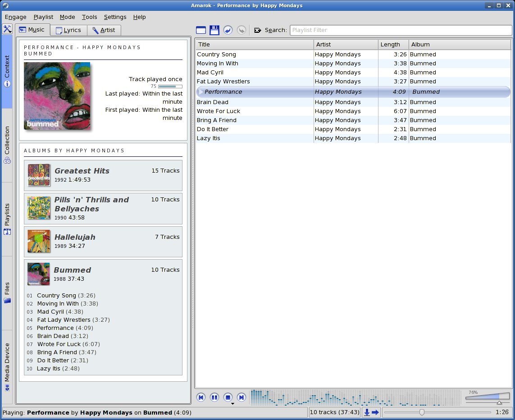The image size is (515, 420).
Task: Stop playback with the stop button
Action: pos(228,397)
